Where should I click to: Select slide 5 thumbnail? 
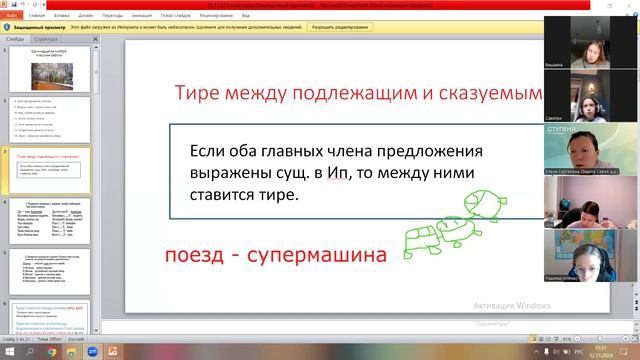point(49,272)
